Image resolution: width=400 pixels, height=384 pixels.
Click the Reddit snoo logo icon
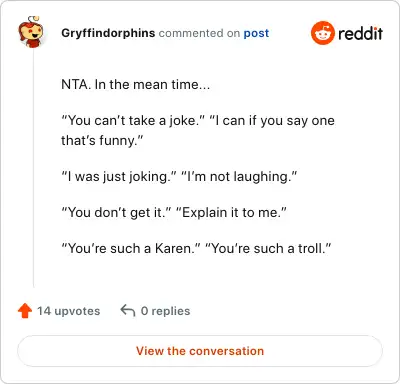click(x=323, y=33)
